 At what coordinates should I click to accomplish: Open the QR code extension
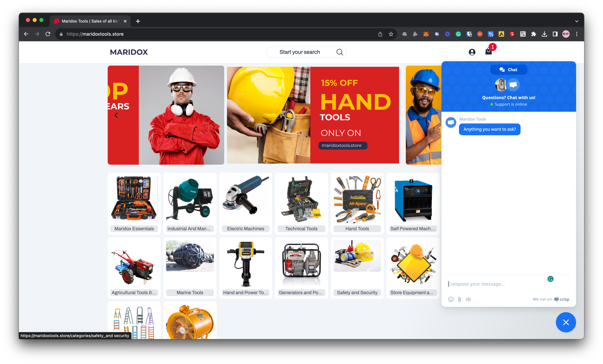(x=523, y=34)
